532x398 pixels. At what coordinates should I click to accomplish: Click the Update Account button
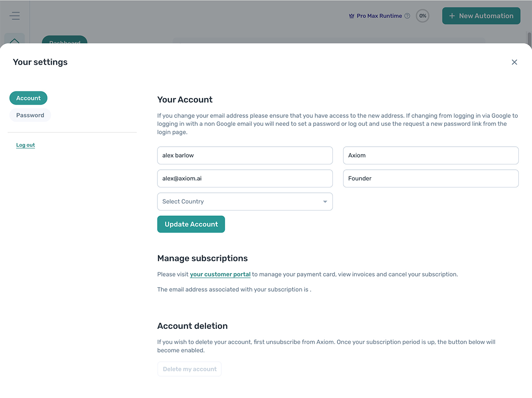click(x=191, y=224)
